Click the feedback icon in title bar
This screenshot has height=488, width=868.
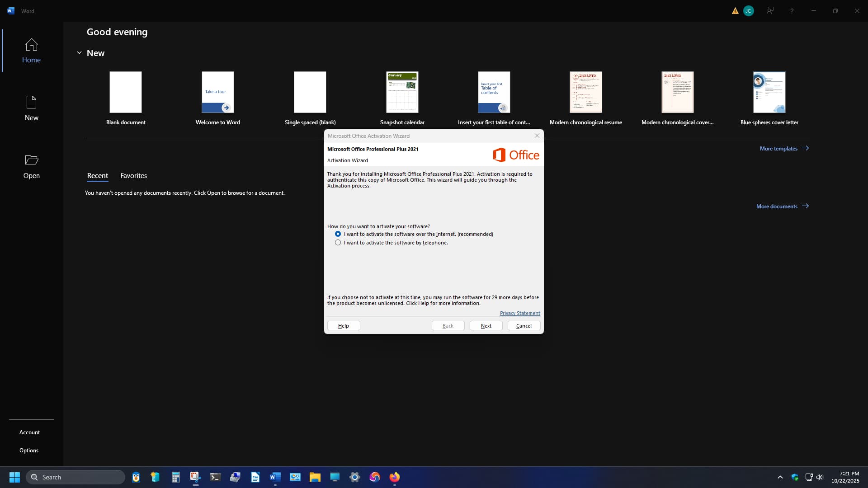pos(770,11)
